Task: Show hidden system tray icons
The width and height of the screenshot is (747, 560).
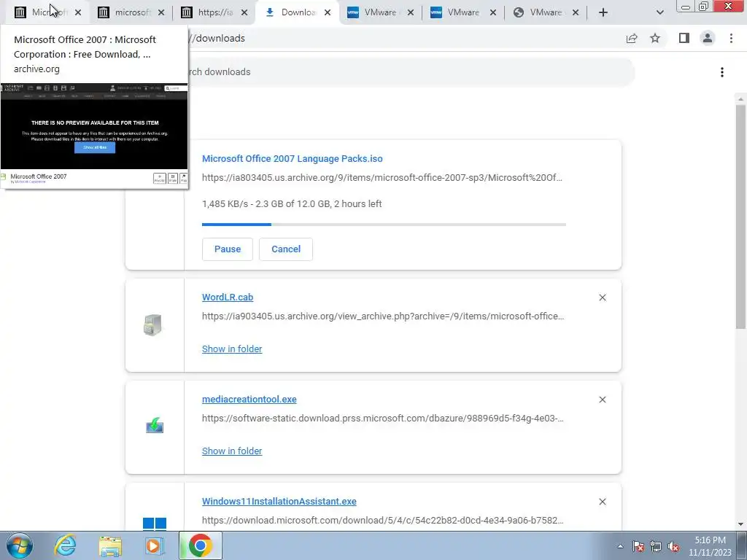Action: (620, 546)
